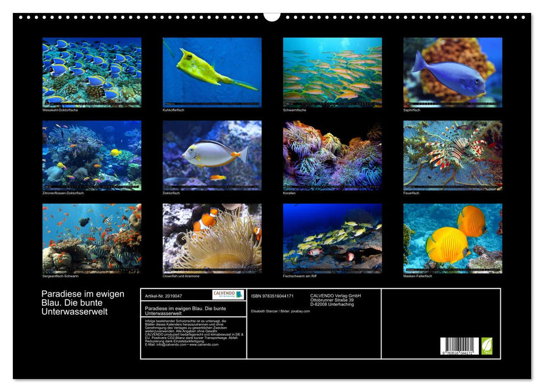Select the Korallen coral image
The height and width of the screenshot is (392, 544).
(332, 154)
